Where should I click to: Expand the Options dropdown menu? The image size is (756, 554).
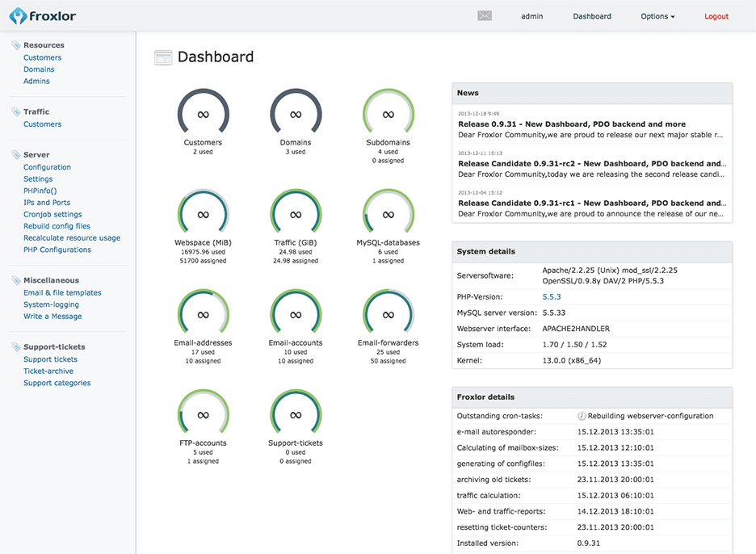[657, 16]
